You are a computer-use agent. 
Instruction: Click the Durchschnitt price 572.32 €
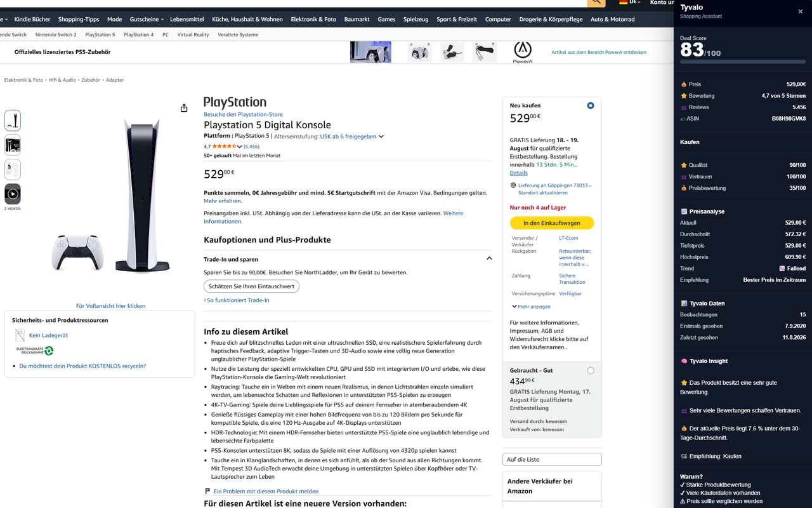tap(796, 234)
